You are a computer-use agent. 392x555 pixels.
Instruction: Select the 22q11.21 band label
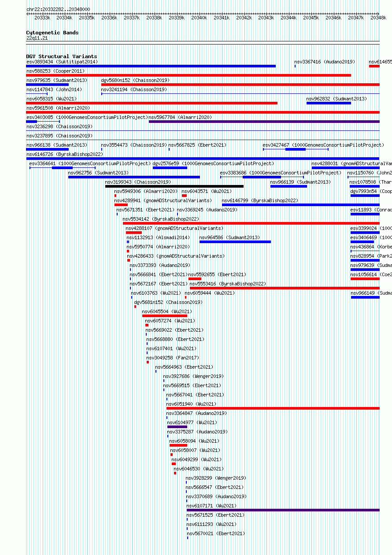click(x=37, y=38)
